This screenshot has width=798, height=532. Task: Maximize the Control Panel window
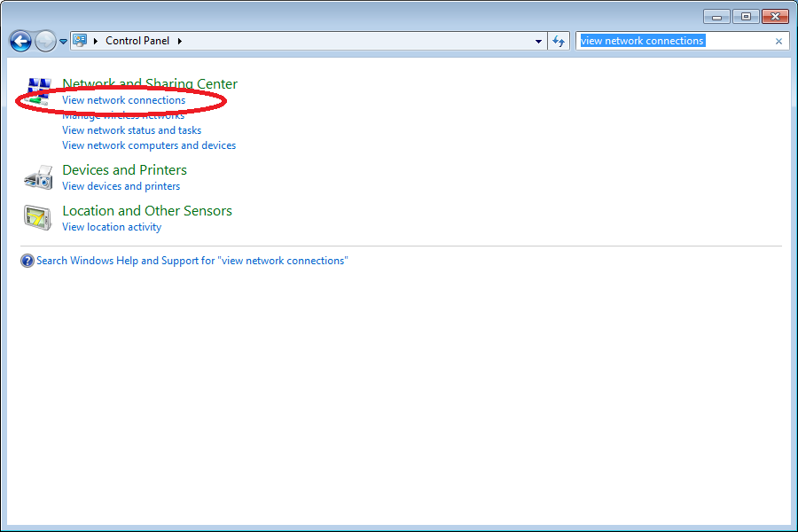746,17
